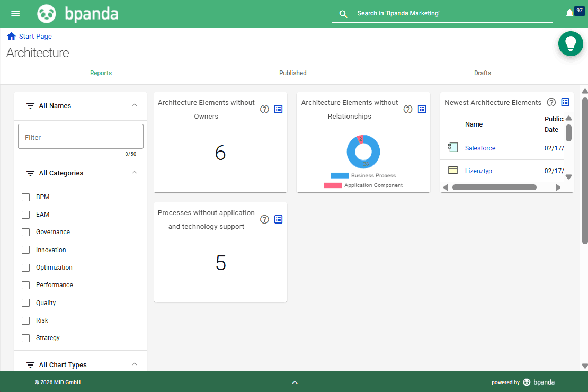588x392 pixels.
Task: Enable the Governance category filter
Action: click(25, 232)
